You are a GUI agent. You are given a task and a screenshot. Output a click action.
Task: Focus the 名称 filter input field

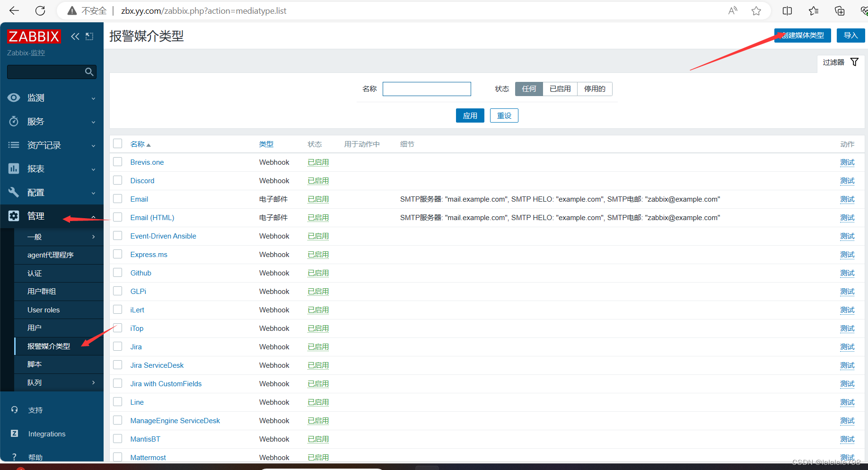(x=427, y=89)
